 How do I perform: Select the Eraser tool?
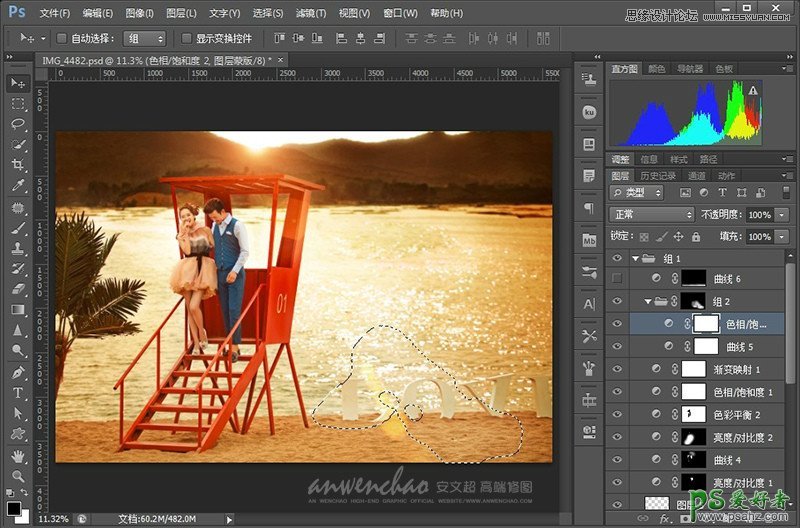18,289
